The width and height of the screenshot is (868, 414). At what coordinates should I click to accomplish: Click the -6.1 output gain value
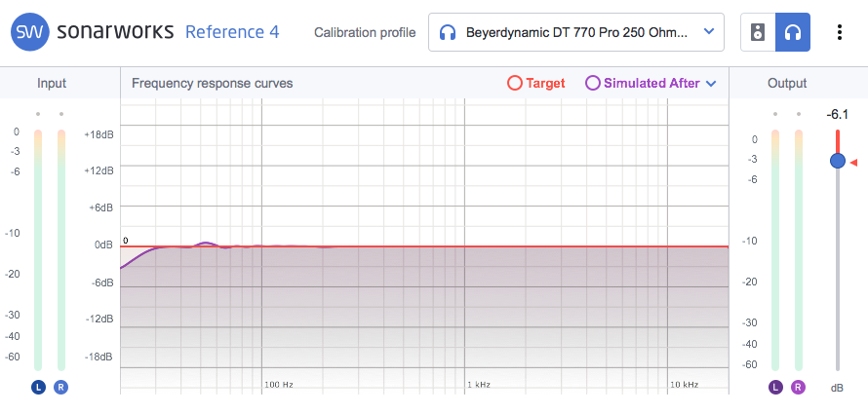pos(837,114)
